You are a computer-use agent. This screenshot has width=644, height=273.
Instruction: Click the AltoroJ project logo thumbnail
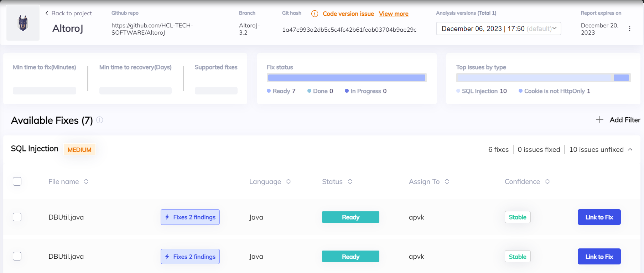23,23
